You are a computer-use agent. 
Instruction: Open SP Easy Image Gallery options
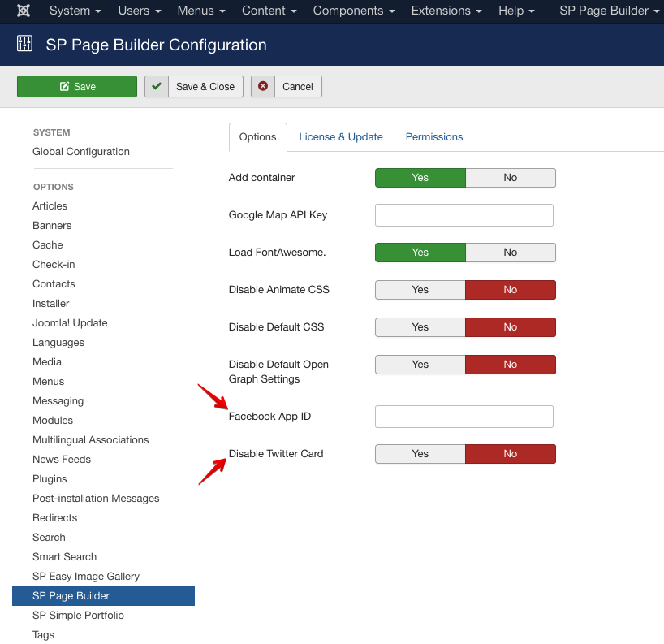[x=86, y=577]
